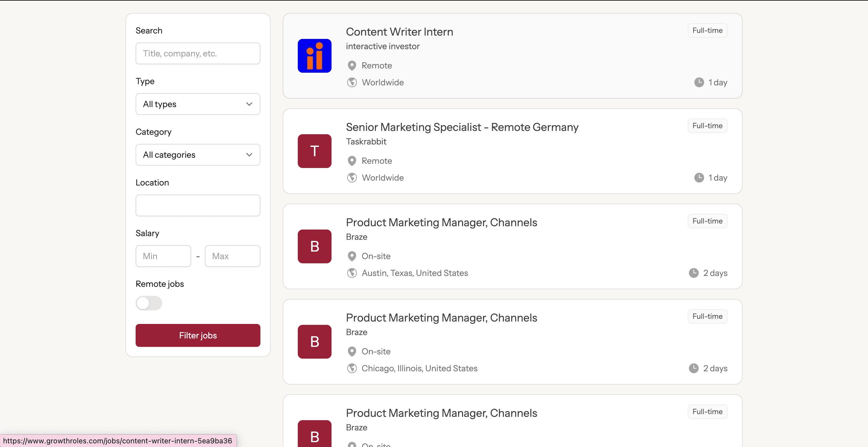Click globe icon beside Chicago, Illinois location

[352, 368]
